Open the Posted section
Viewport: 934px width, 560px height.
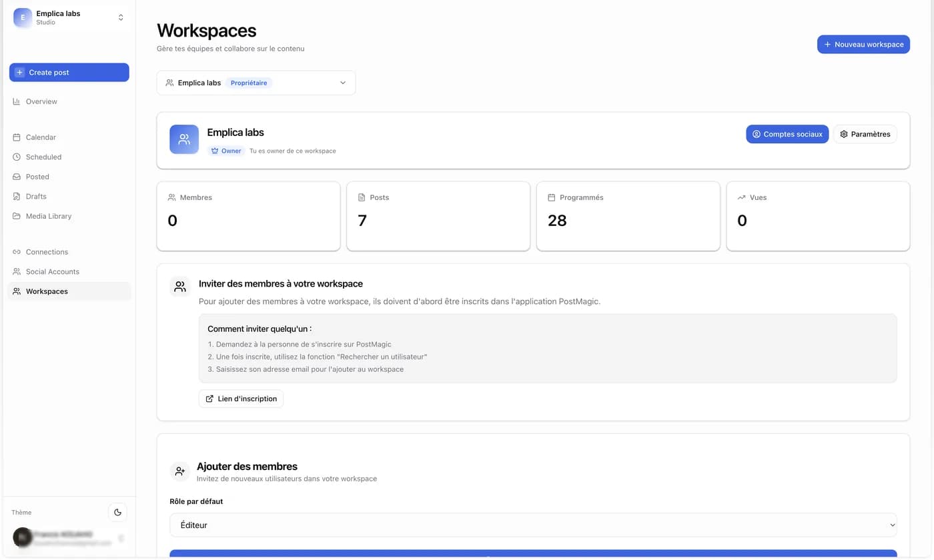tap(69, 177)
